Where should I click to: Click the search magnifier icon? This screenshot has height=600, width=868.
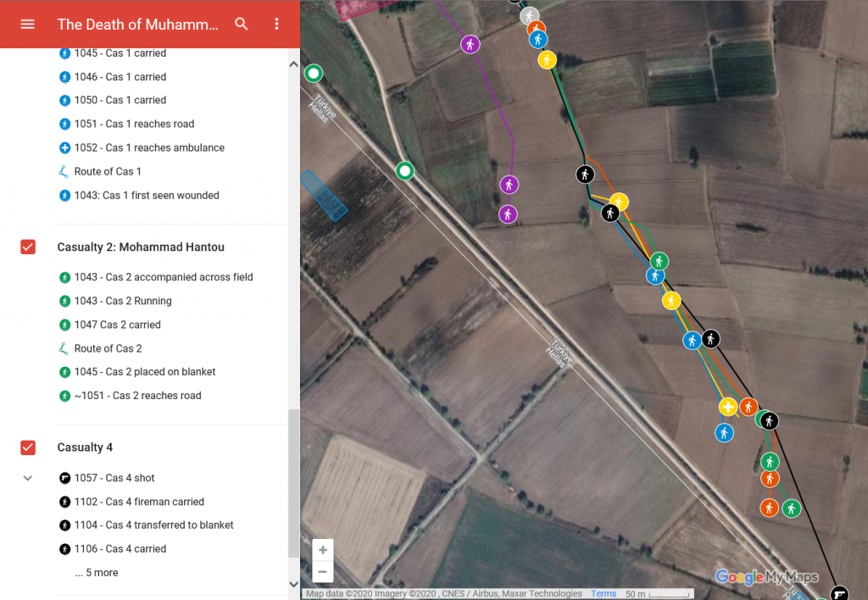tap(242, 24)
